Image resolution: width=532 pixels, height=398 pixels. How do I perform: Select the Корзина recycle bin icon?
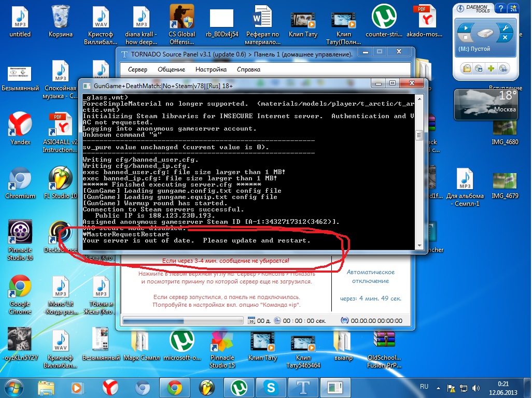click(x=60, y=21)
